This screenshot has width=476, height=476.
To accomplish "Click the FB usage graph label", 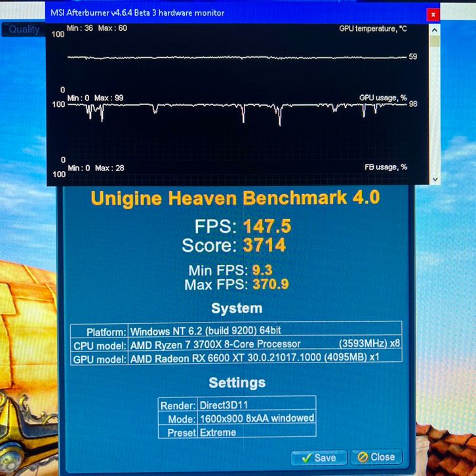I will click(386, 167).
